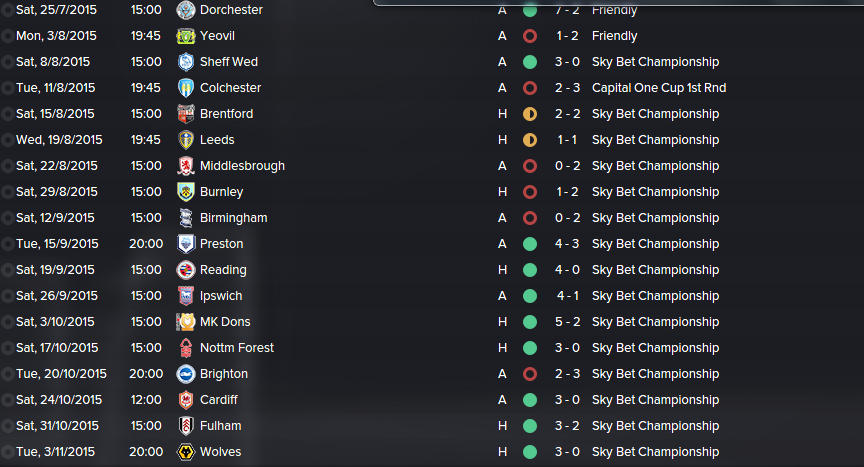Screen dimensions: 864x467
Task: Click the Burnley club crest icon
Action: click(x=186, y=192)
